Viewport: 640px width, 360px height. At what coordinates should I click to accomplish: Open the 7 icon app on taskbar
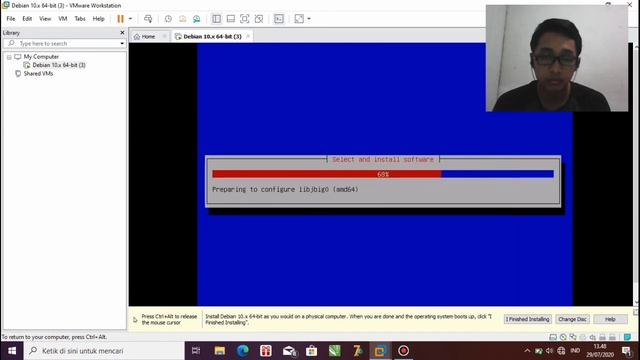pyautogui.click(x=358, y=351)
